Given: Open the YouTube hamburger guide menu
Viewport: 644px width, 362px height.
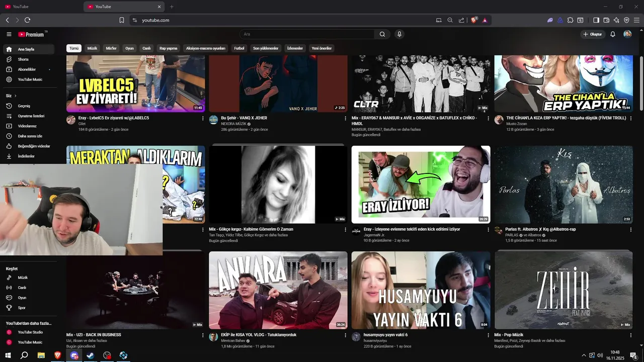Looking at the screenshot, I should [9, 34].
